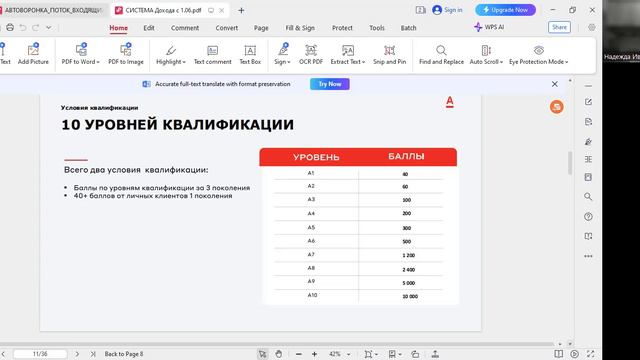The image size is (640, 360).
Task: Open the Protect tab
Action: 342,28
